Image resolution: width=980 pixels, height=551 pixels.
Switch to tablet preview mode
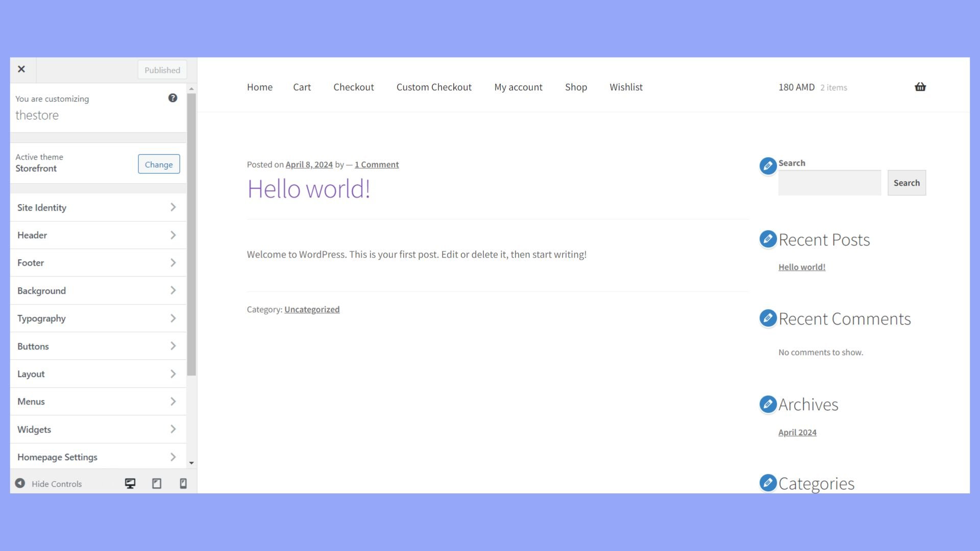pos(157,483)
